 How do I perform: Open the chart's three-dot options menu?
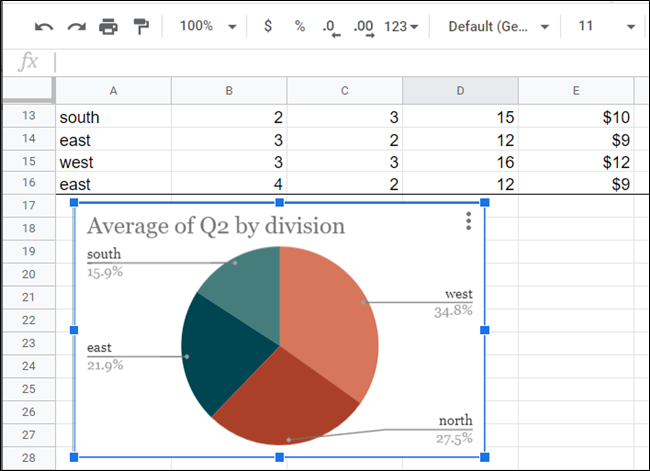click(468, 221)
